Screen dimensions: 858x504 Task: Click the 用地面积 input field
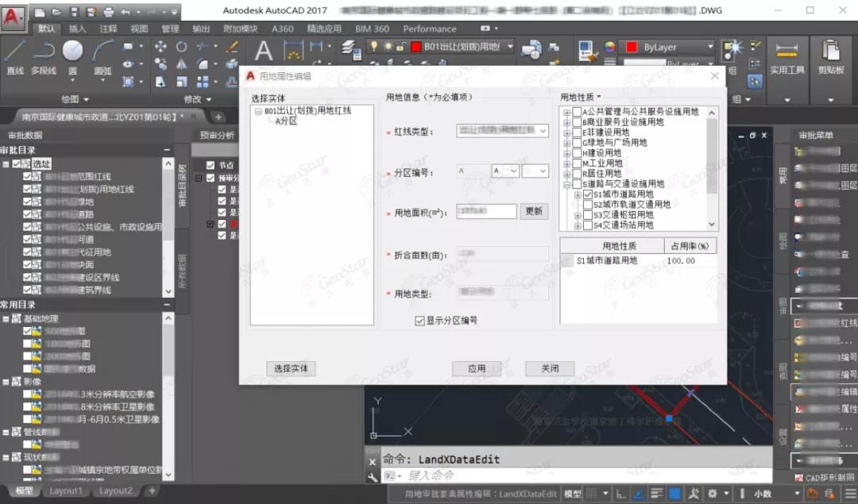pos(486,211)
